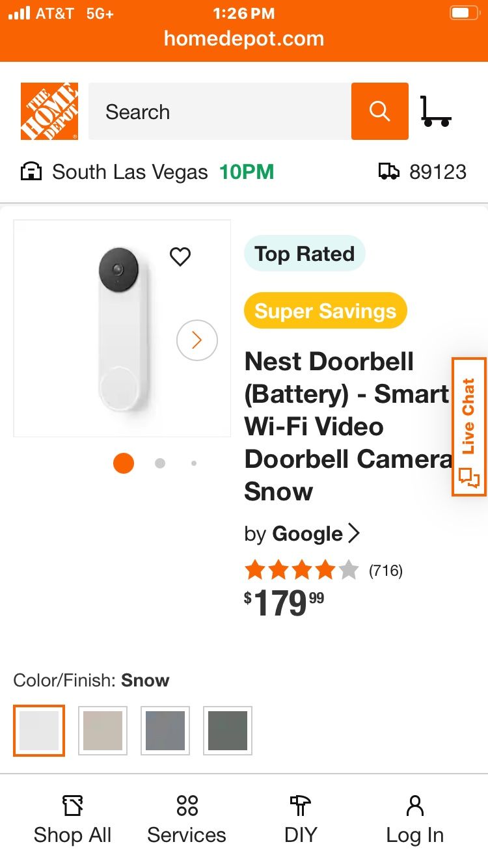
Task: Open the shopping cart
Action: coord(435,111)
